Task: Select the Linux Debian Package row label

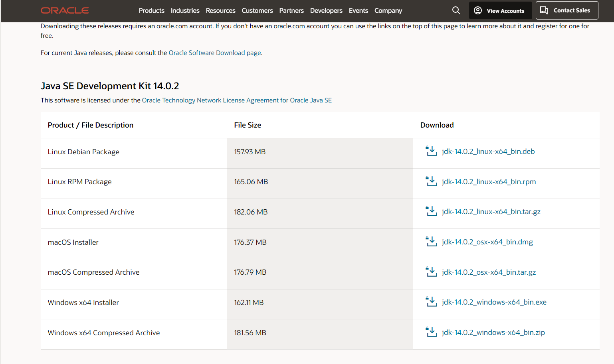Action: click(x=83, y=152)
